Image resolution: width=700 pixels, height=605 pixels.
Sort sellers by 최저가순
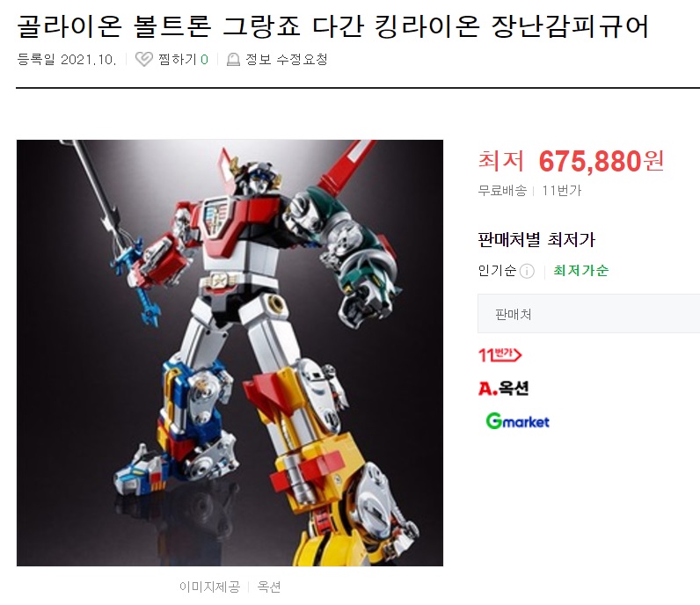tap(580, 270)
